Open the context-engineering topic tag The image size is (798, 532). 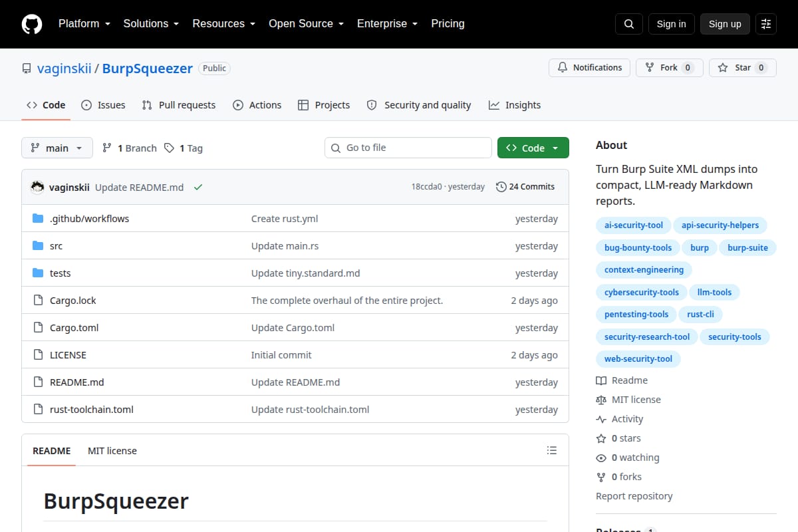click(644, 269)
